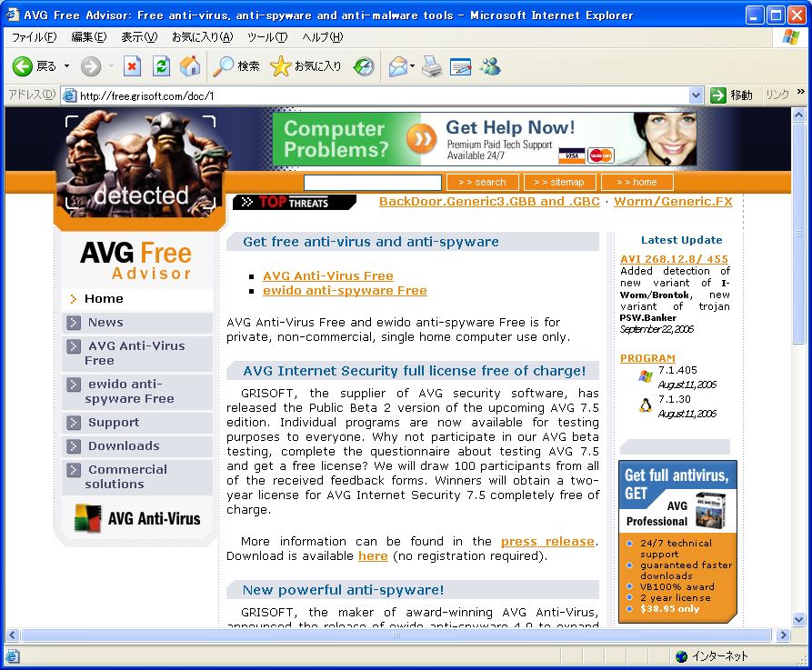Click the Linux penguin icon next to 7.1.30
812x670 pixels.
click(x=646, y=405)
